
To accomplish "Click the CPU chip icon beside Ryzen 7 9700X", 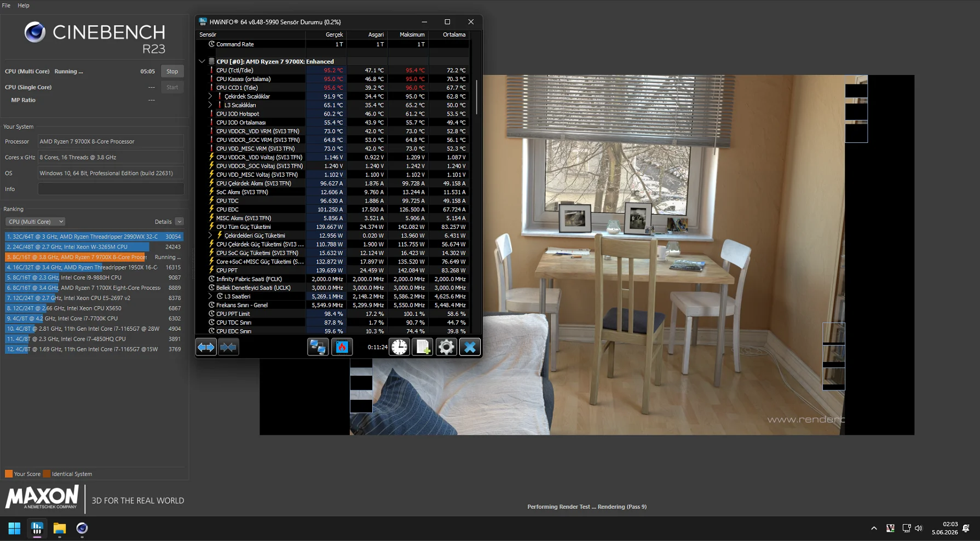I will (212, 61).
